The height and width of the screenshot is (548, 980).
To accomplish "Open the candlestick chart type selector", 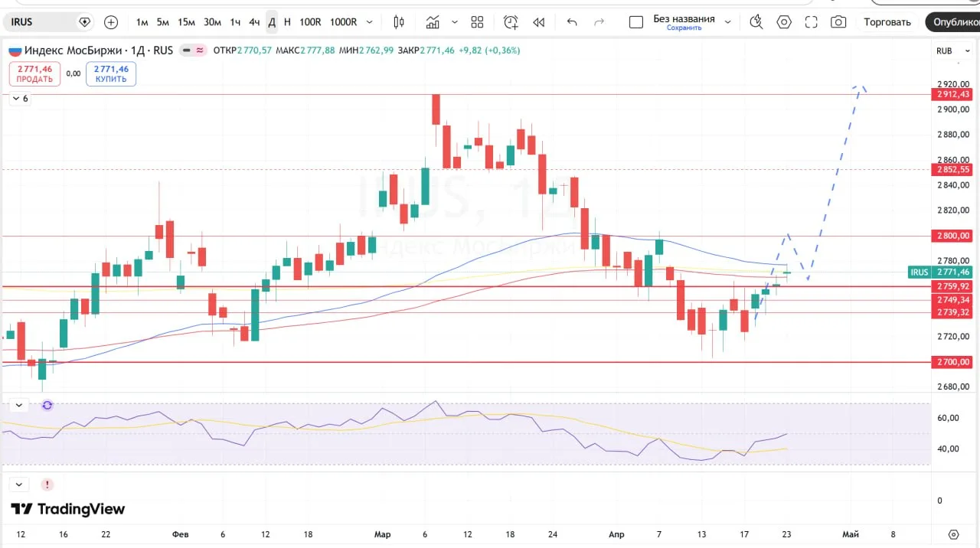I will click(399, 22).
